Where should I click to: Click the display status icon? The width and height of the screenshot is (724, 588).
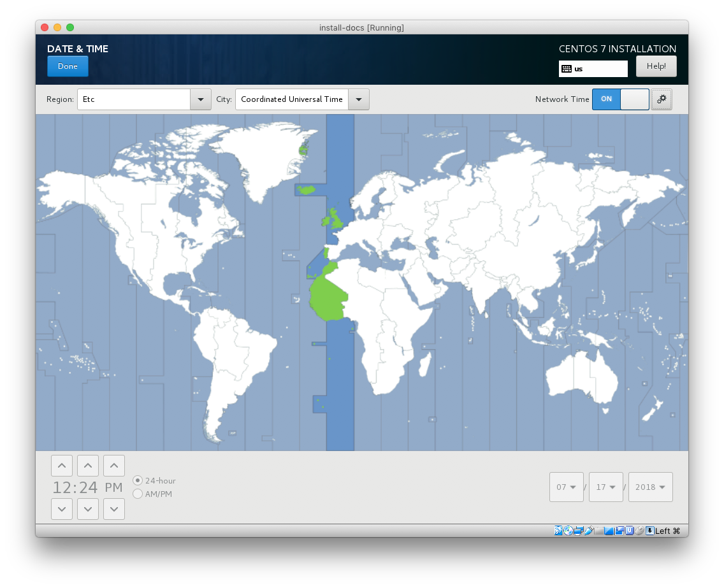[609, 531]
